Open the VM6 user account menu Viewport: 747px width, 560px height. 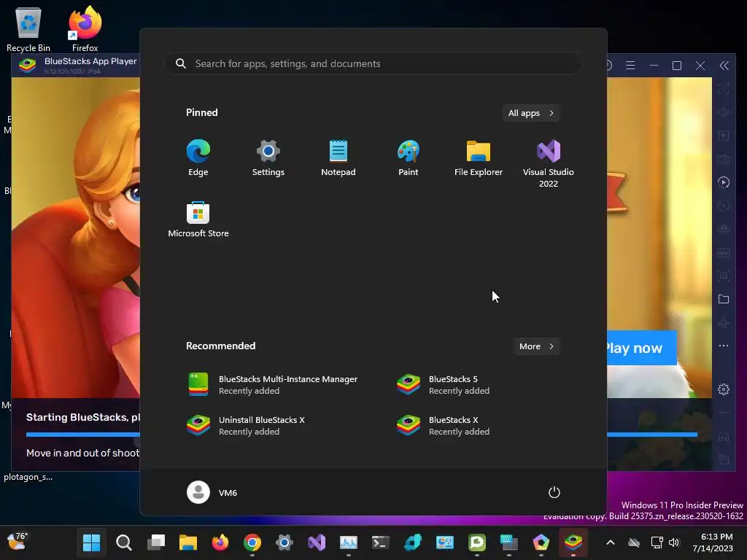coord(212,492)
